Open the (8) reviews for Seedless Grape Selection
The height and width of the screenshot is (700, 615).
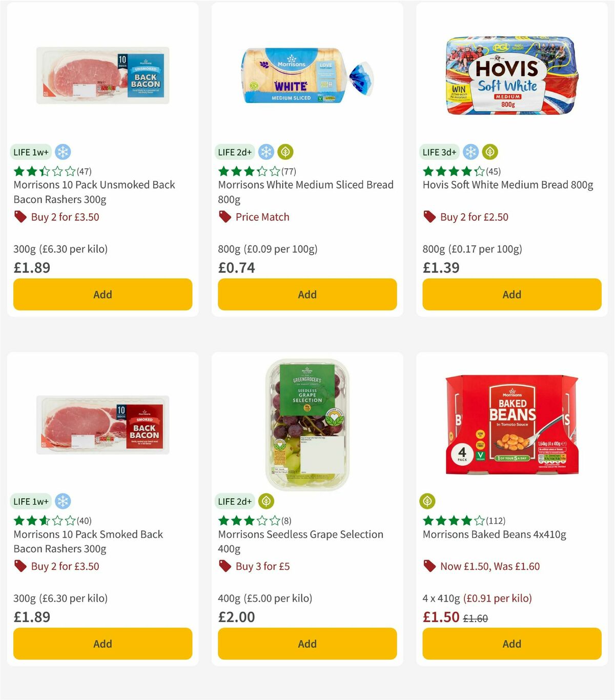point(286,521)
